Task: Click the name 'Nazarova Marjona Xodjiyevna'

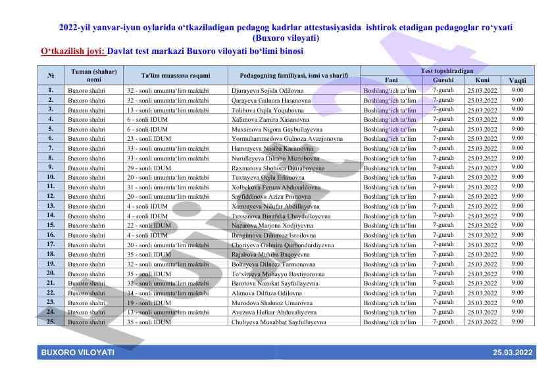Action: 272,226
